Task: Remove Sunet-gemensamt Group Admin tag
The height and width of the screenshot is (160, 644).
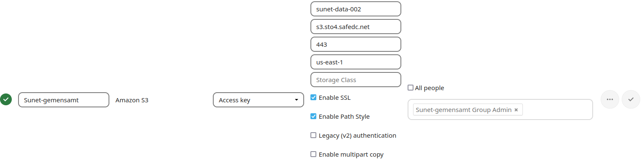Action: 516,110
